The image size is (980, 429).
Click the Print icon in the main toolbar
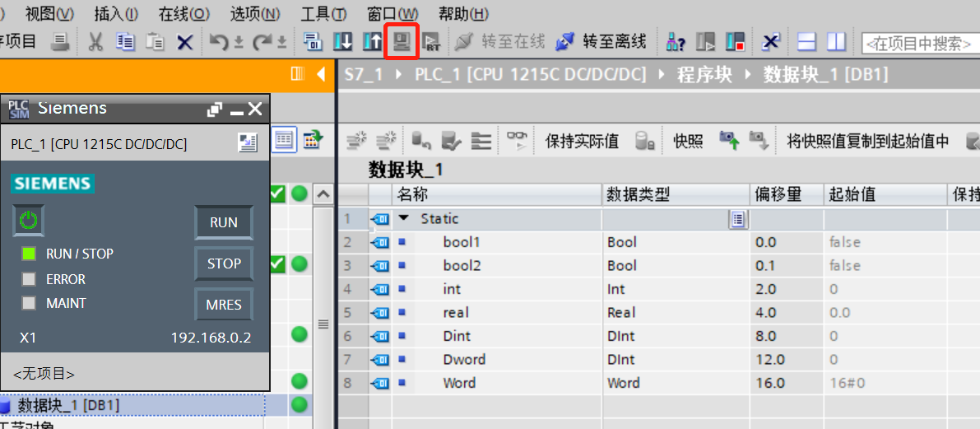(x=60, y=42)
